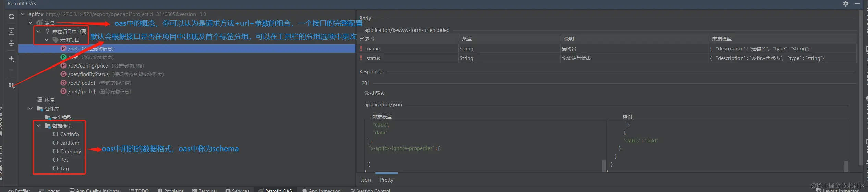Viewport: 868px width, 192px height.
Task: Click the status parameter cell
Action: pos(408,58)
